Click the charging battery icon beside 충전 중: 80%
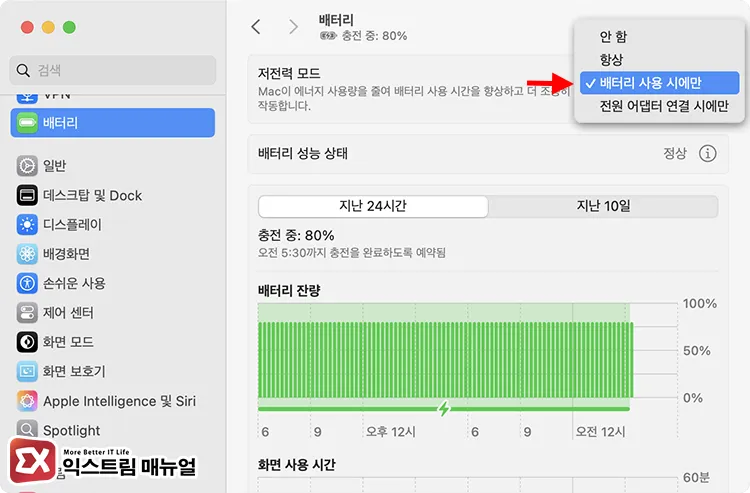This screenshot has width=750, height=493. tap(328, 36)
